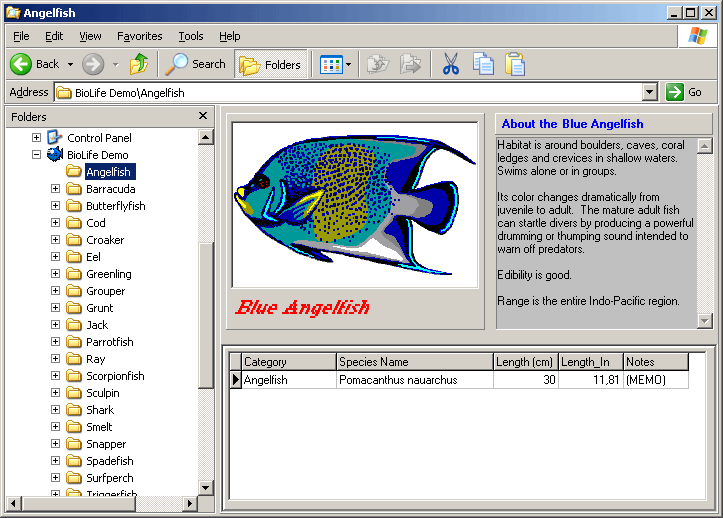Expand the Greenling folder
Image resolution: width=723 pixels, height=518 pixels.
55,274
